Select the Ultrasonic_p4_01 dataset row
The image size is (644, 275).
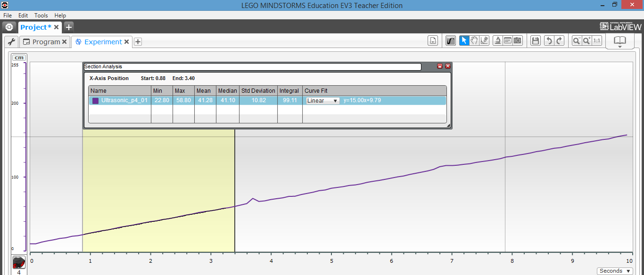(x=267, y=100)
